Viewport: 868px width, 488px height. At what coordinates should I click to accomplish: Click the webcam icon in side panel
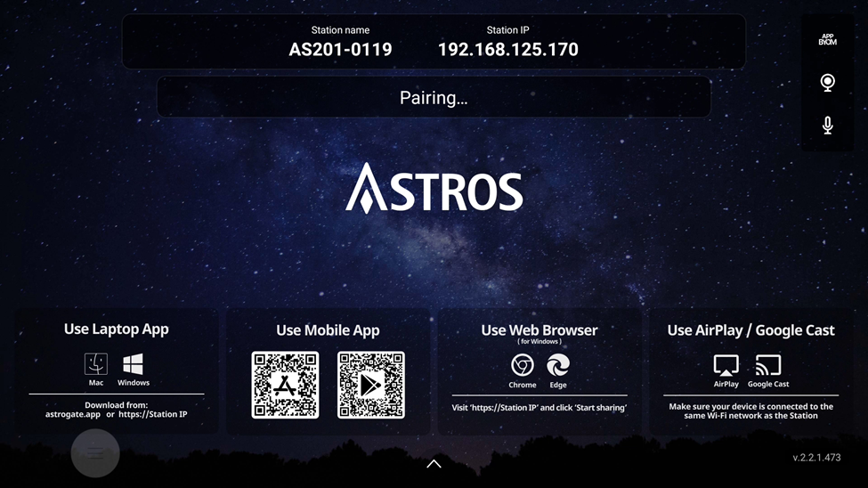pos(827,83)
